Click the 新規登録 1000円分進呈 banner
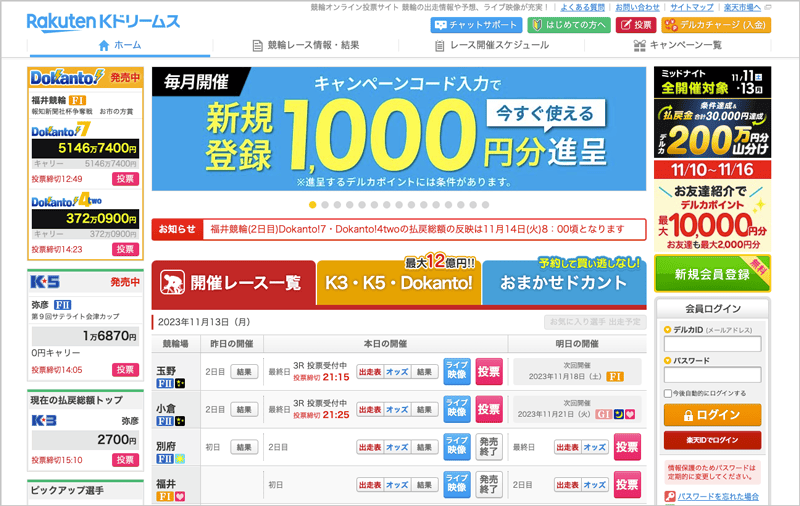The image size is (800, 506). click(x=399, y=129)
